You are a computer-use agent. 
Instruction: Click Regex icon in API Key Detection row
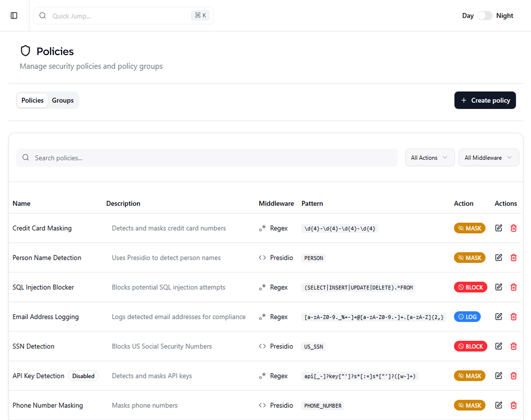point(262,375)
